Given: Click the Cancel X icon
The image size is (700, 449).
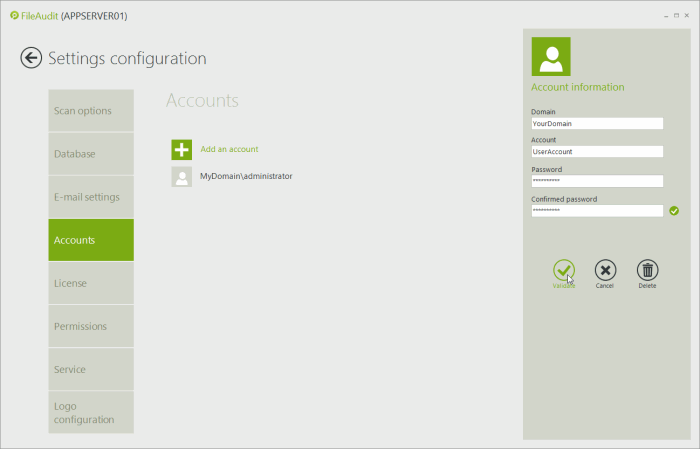Looking at the screenshot, I should [605, 270].
